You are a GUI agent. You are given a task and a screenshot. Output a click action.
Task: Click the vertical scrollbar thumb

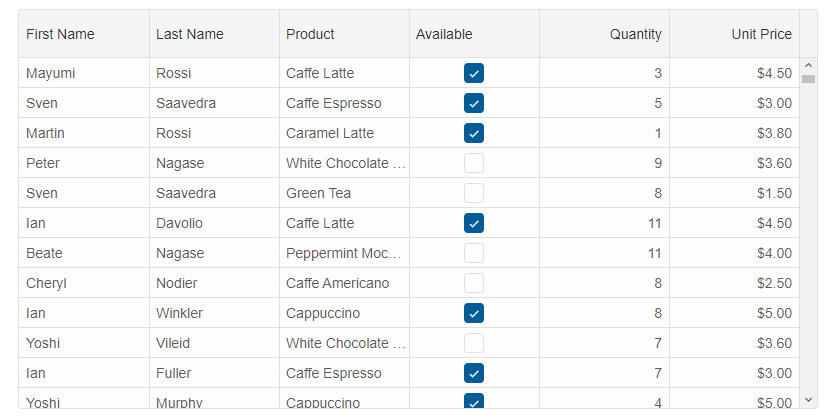pos(809,79)
